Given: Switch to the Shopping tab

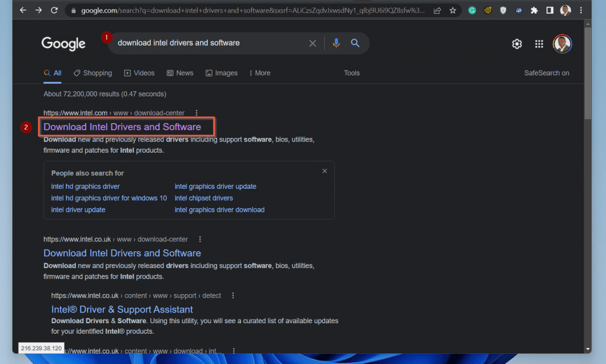Looking at the screenshot, I should pos(93,73).
